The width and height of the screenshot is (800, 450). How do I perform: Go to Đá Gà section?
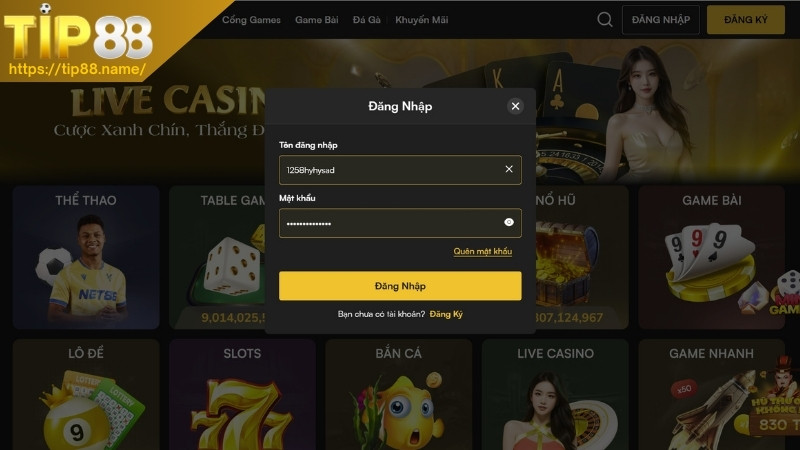(366, 20)
